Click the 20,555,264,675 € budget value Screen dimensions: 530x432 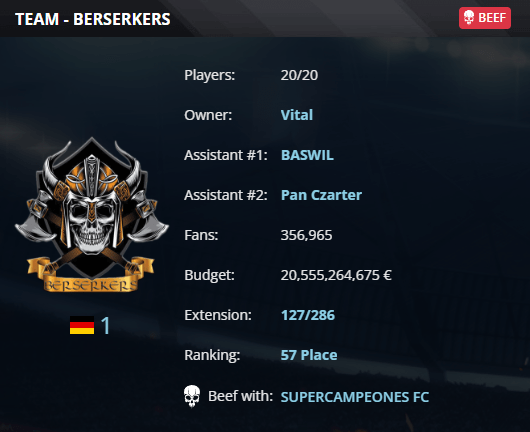pos(336,275)
